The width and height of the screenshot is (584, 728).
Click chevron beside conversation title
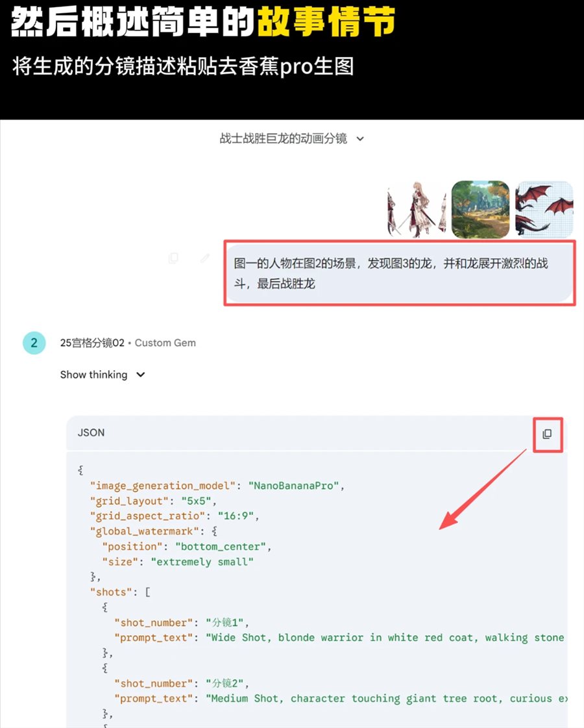(360, 139)
